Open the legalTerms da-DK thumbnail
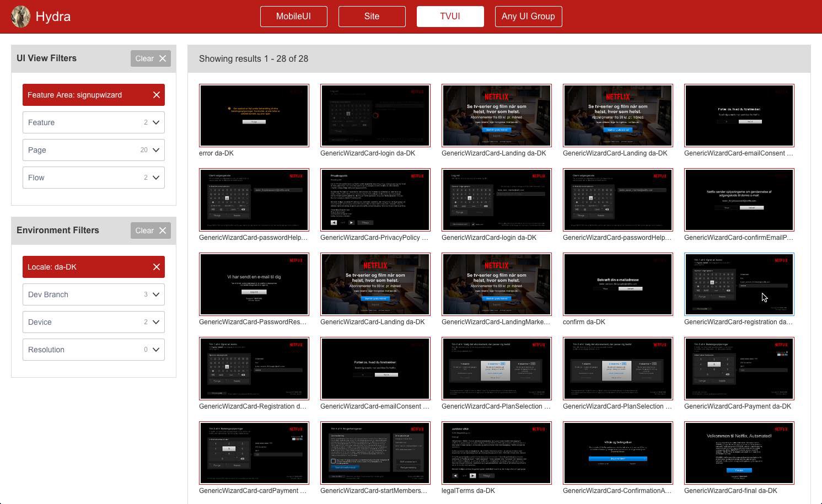Image resolution: width=822 pixels, height=504 pixels. click(497, 453)
